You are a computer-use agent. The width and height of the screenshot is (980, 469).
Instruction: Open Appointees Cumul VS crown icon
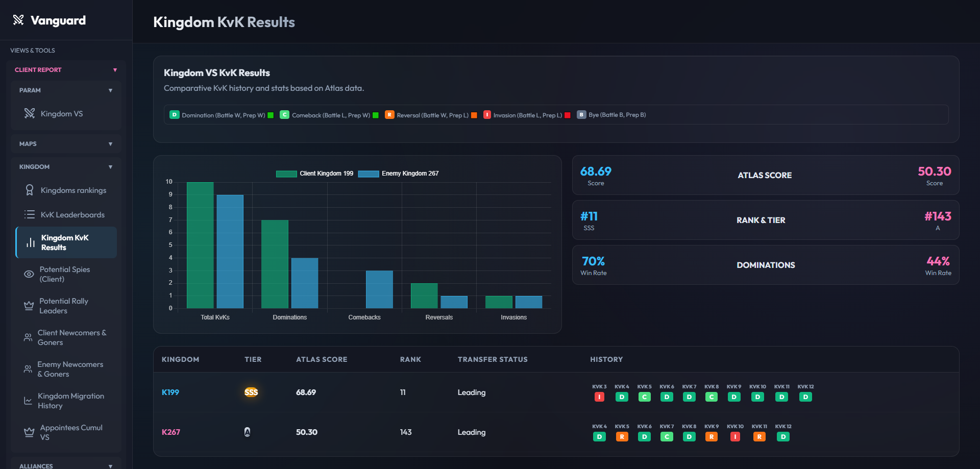tap(29, 432)
